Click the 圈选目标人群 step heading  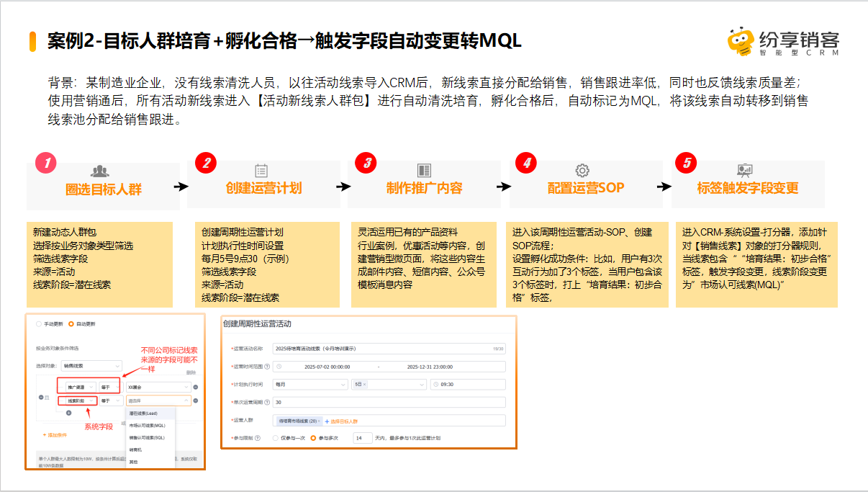coord(104,189)
